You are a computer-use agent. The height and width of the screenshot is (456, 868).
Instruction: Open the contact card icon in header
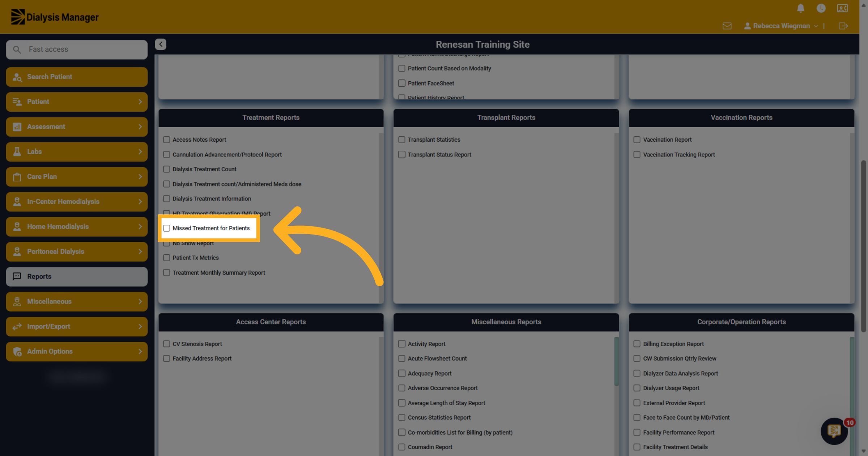[842, 8]
